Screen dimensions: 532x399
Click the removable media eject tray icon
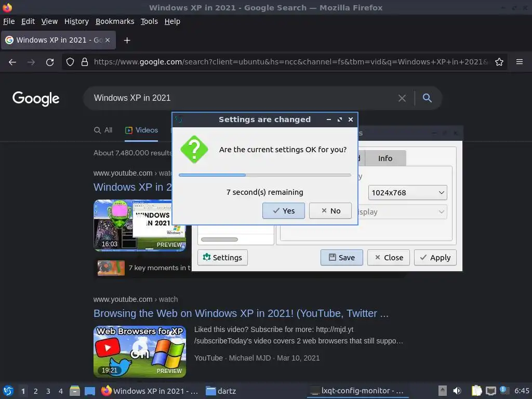442,391
